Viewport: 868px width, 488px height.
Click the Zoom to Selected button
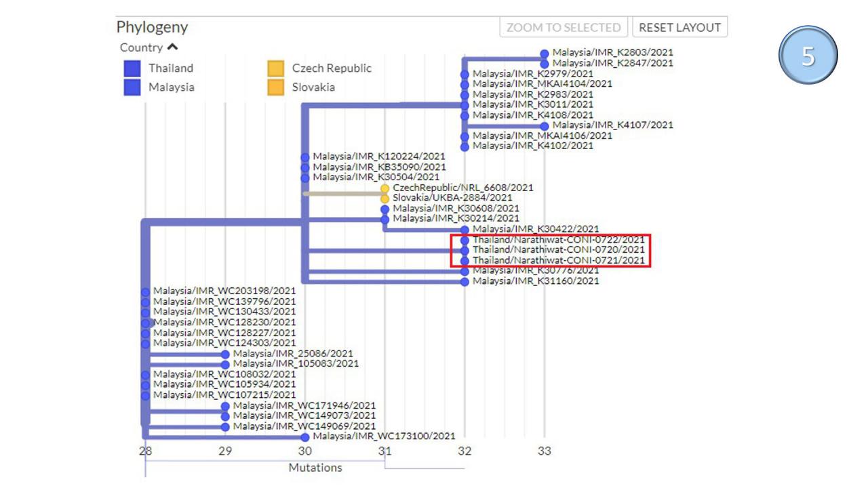pyautogui.click(x=563, y=28)
